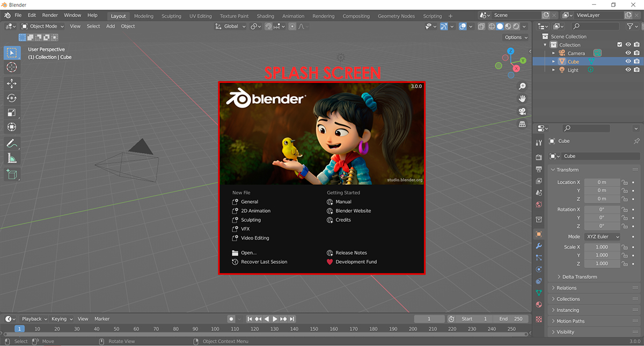Toggle the Location X lock for the Cube
644x346 pixels.
click(x=624, y=182)
